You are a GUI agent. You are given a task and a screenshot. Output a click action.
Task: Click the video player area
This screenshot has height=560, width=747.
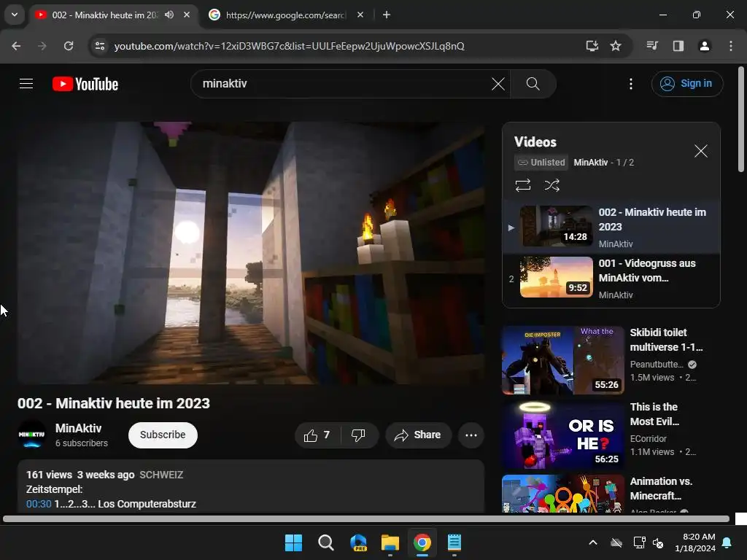click(x=251, y=253)
